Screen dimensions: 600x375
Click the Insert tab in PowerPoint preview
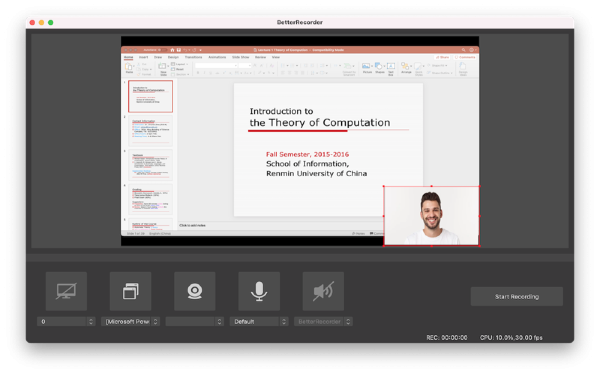coord(143,57)
